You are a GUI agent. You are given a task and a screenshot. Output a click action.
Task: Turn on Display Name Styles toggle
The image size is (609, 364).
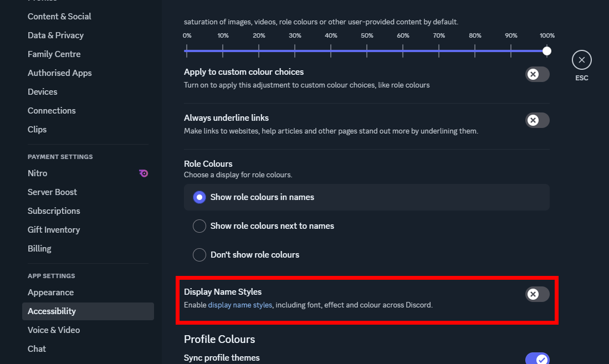pos(537,294)
